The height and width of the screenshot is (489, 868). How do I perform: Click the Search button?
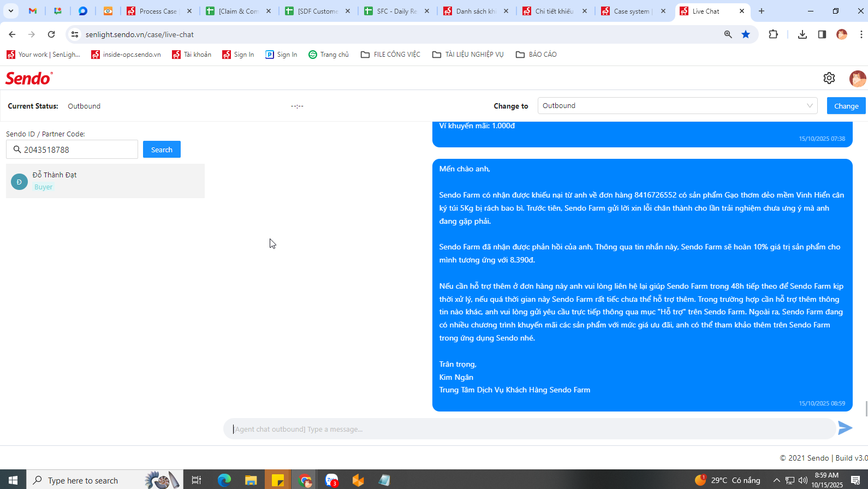pyautogui.click(x=162, y=150)
